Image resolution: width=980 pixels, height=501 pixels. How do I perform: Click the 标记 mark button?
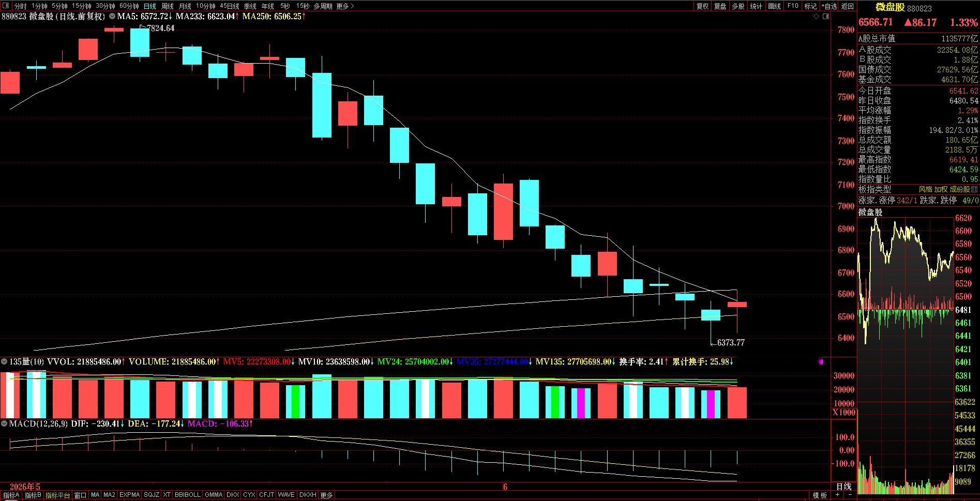click(x=810, y=6)
